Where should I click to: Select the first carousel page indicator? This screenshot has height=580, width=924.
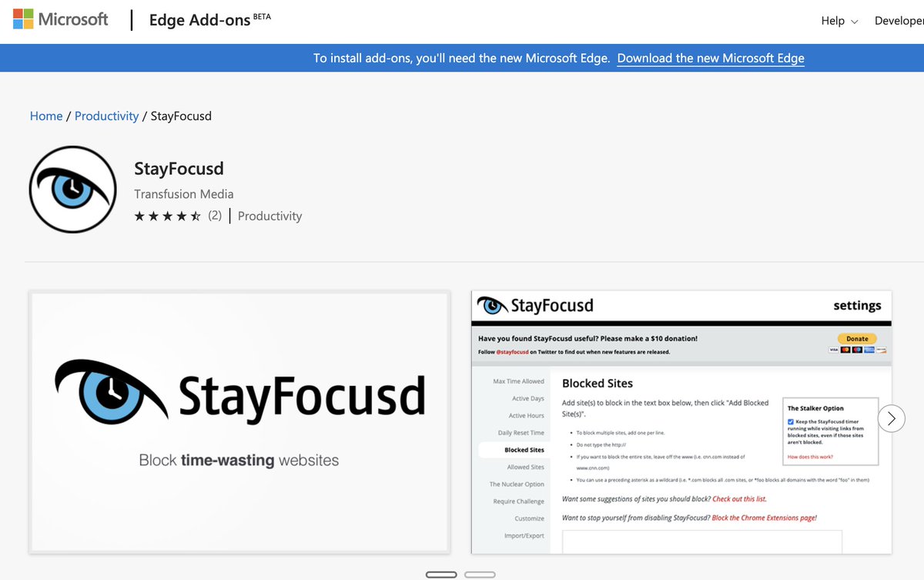pyautogui.click(x=441, y=575)
